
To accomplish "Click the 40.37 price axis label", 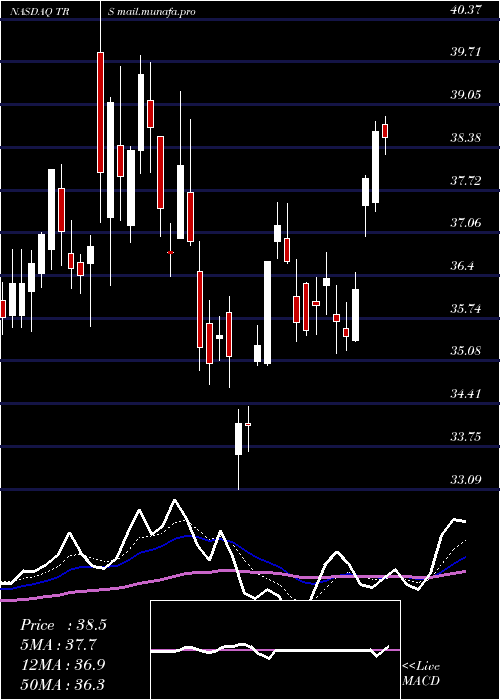I will (466, 10).
